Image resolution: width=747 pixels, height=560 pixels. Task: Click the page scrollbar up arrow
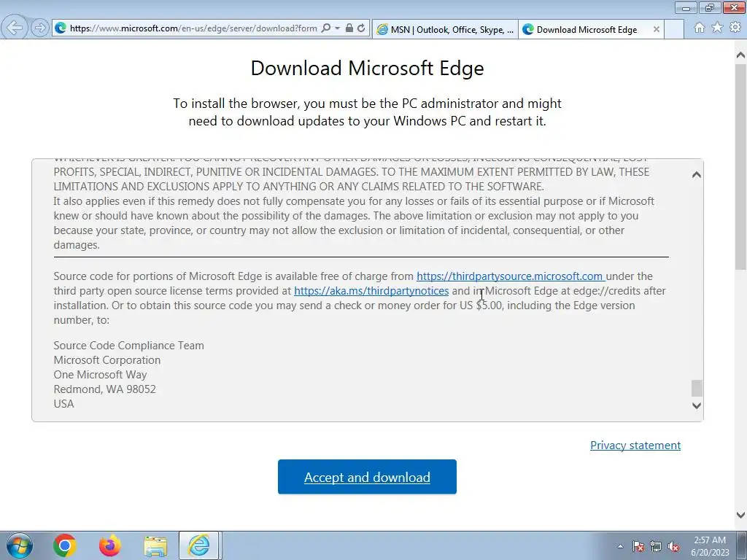(x=740, y=55)
